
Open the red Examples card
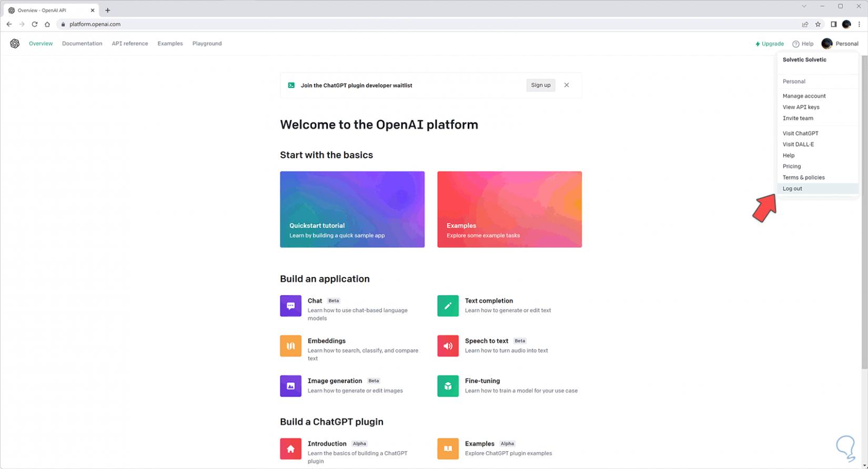(509, 209)
